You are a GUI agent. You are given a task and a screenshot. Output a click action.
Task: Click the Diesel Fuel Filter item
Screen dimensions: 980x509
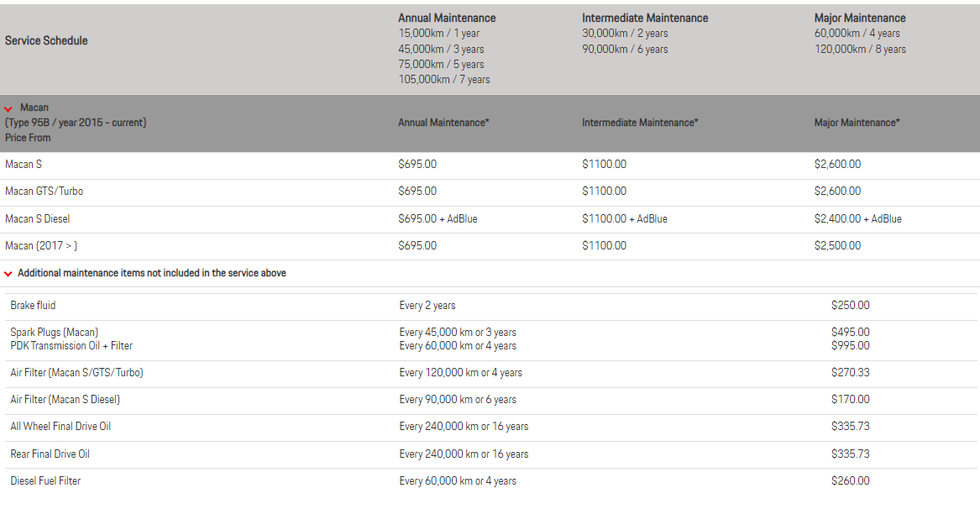45,481
